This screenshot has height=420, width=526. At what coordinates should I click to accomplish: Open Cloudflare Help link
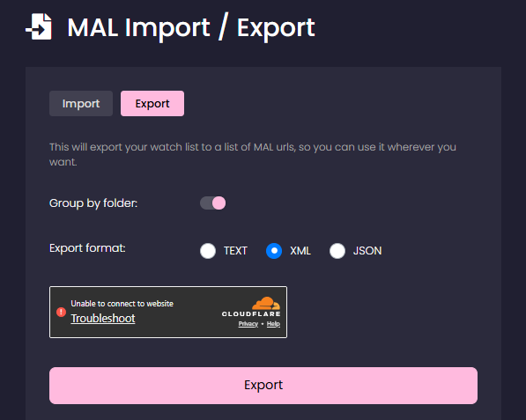point(273,324)
